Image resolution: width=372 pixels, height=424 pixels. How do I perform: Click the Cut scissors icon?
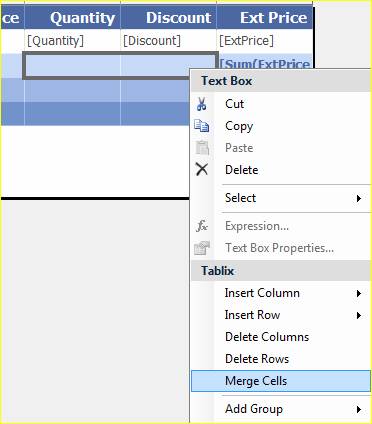(x=201, y=104)
